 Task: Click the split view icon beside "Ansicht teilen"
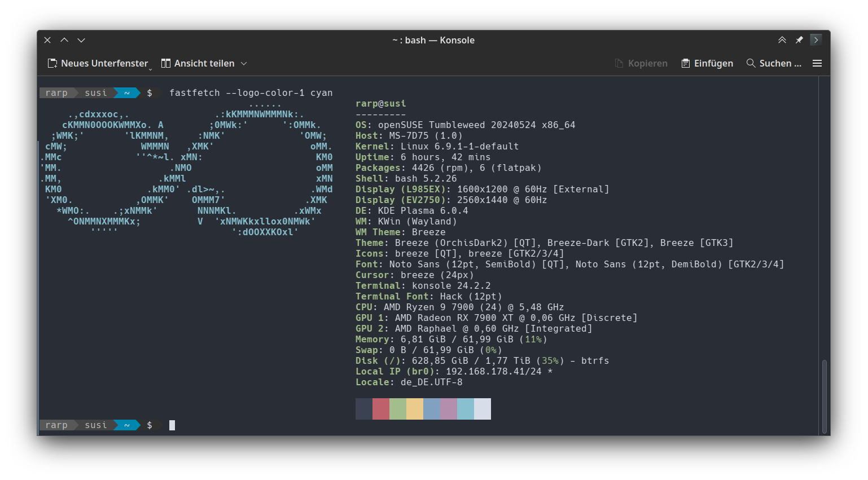point(165,63)
